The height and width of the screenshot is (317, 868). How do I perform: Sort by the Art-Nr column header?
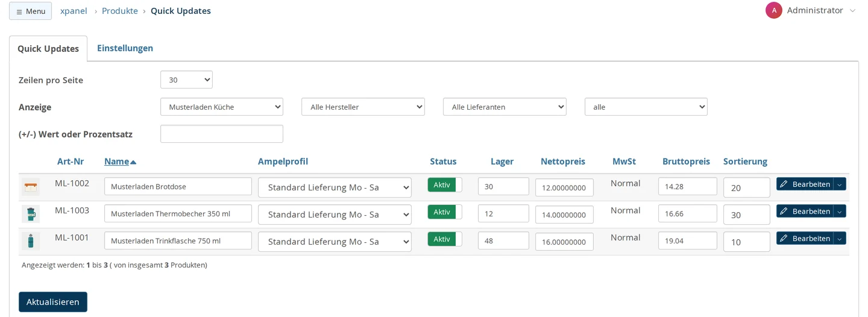pos(71,162)
